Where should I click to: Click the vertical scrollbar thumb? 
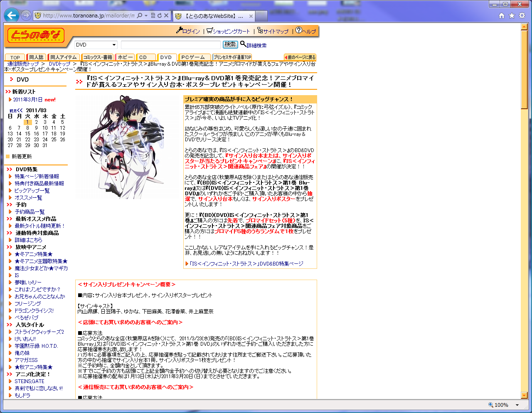click(x=524, y=69)
